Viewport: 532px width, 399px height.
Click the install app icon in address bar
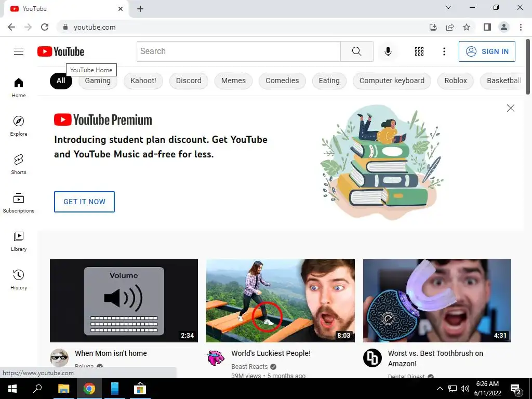tap(433, 27)
